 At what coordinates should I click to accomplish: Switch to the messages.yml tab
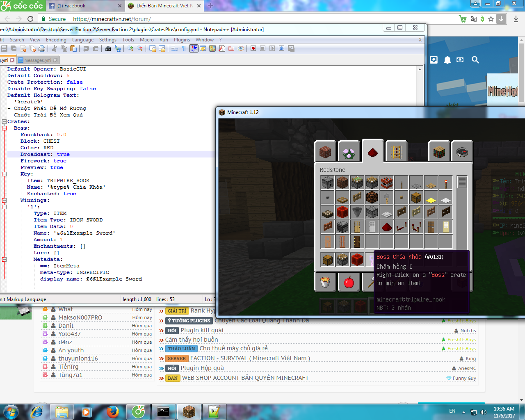(x=38, y=60)
